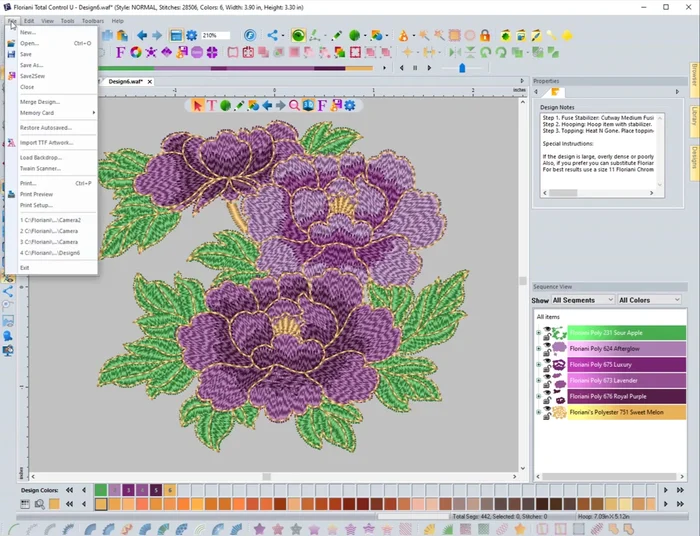The image size is (700, 536).
Task: Click the purple F icon in second toolbar
Action: click(x=121, y=52)
